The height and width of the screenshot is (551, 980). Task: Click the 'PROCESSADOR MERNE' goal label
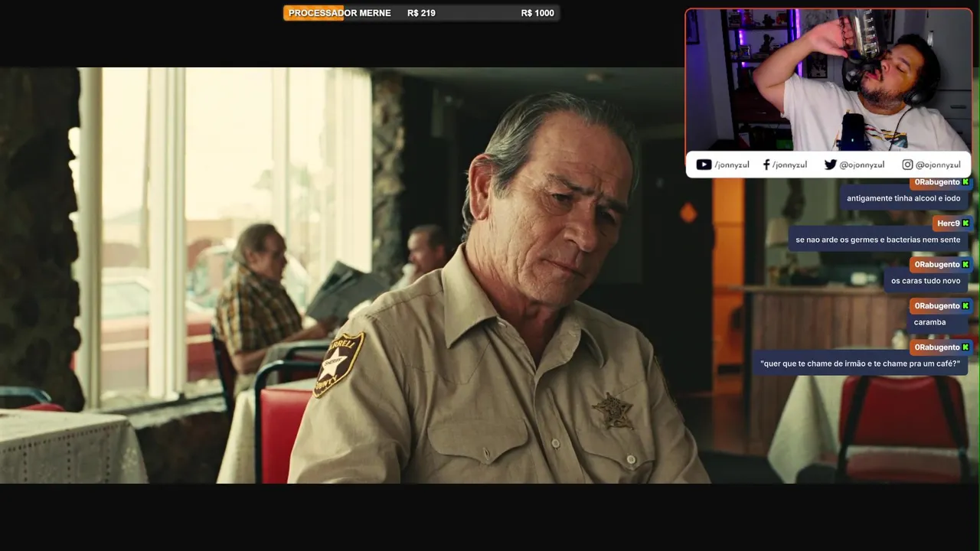click(340, 13)
